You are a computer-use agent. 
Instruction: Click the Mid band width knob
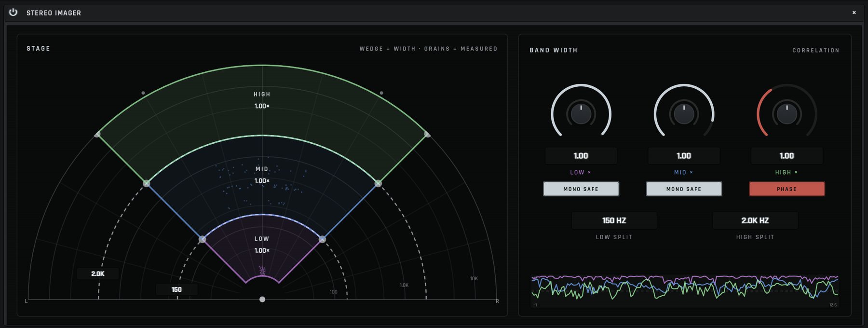684,114
